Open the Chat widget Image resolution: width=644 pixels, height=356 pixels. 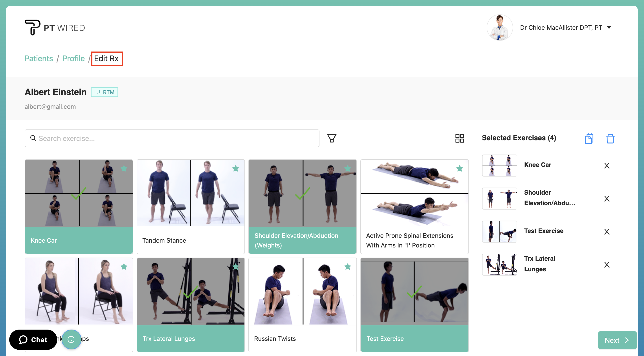point(33,339)
